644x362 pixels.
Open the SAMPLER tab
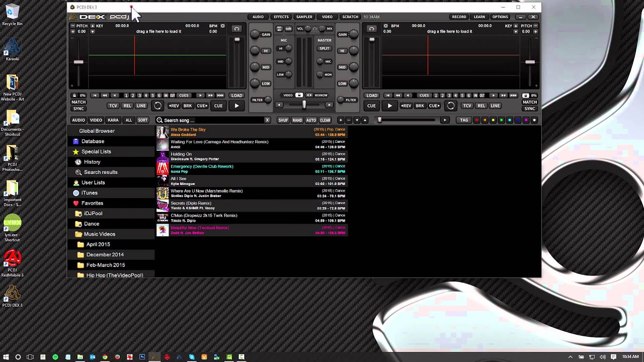(x=304, y=17)
